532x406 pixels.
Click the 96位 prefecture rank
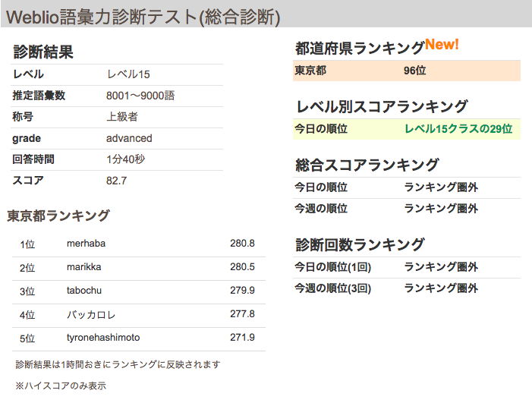click(414, 71)
